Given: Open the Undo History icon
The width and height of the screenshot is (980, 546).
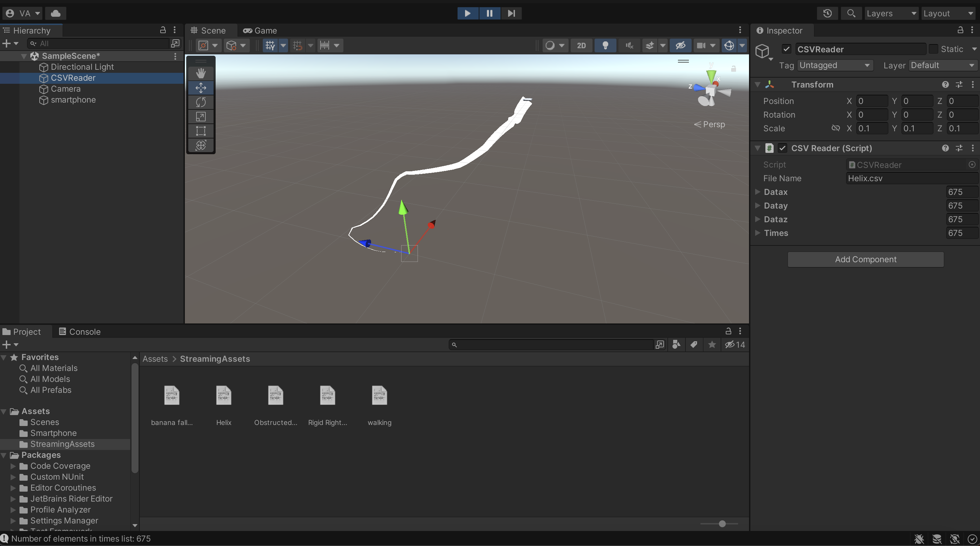Looking at the screenshot, I should 827,13.
